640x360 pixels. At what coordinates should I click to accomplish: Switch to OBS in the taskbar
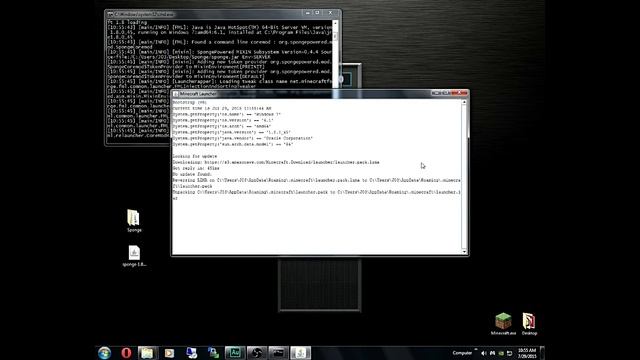pos(257,353)
